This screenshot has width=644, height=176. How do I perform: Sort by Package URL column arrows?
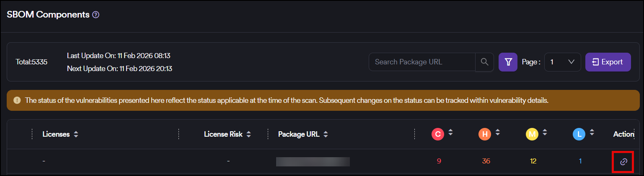point(326,135)
